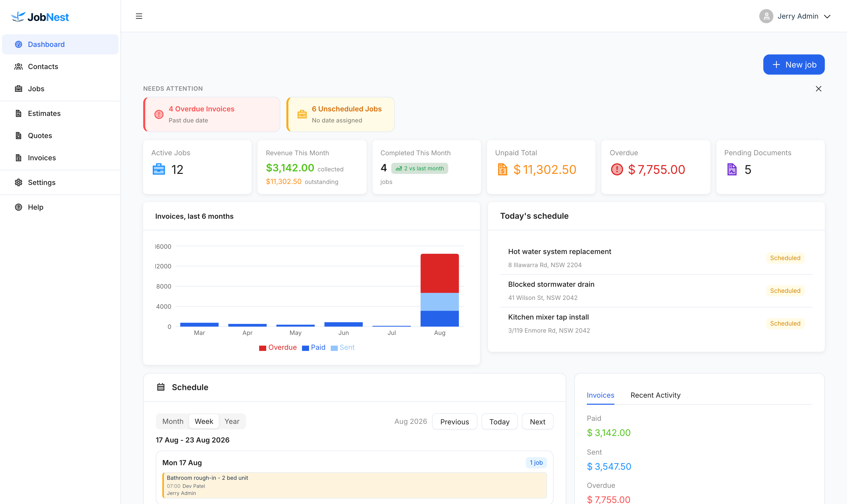
Task: Dismiss the Needs Attention section
Action: [x=819, y=89]
